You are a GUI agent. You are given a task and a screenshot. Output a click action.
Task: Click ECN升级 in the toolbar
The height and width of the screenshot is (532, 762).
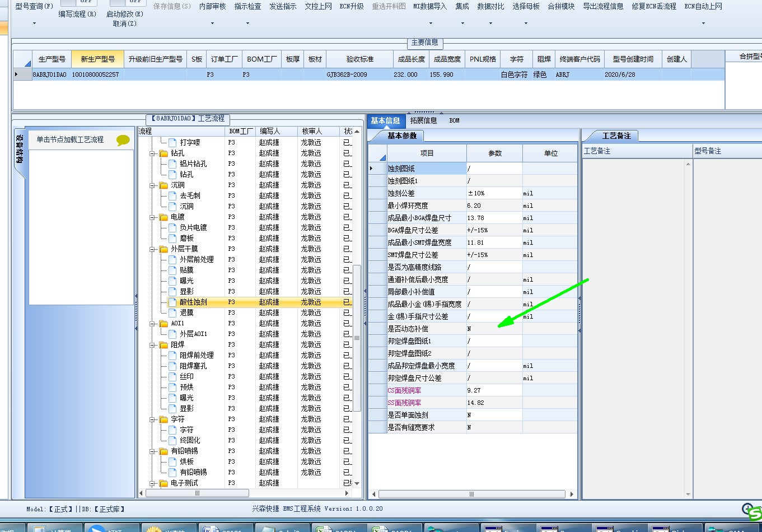pyautogui.click(x=352, y=6)
